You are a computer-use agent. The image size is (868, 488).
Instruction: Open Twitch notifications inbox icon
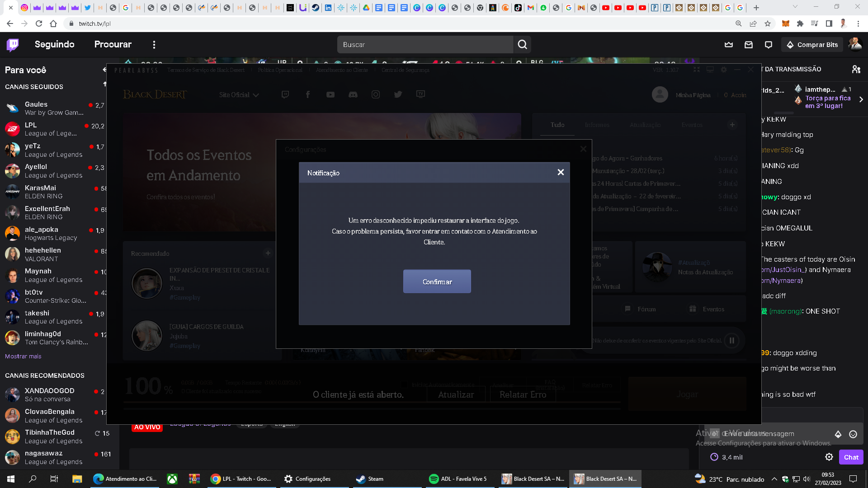point(749,44)
